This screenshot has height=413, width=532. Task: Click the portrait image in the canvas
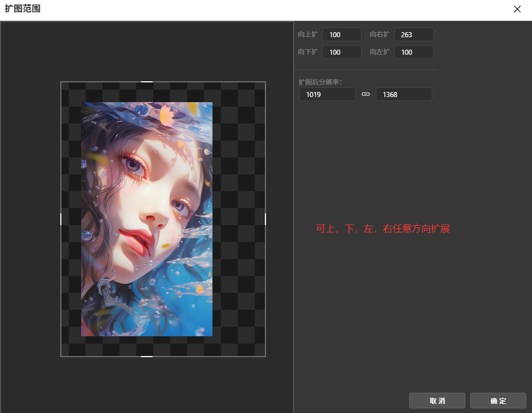(147, 219)
